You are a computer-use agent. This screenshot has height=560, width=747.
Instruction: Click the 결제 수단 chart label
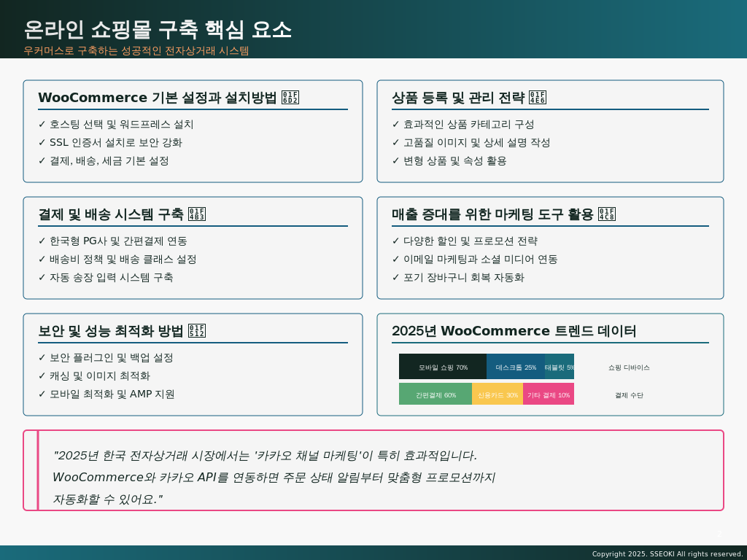coord(629,395)
